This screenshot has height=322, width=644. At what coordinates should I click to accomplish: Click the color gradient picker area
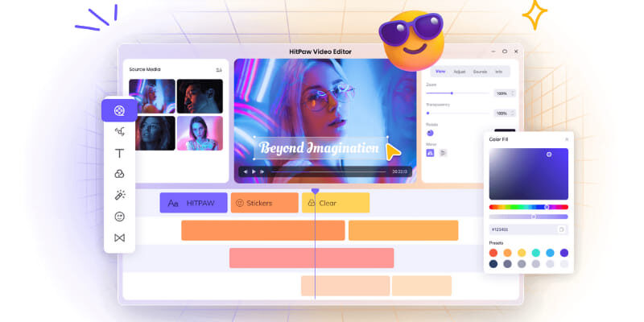529,174
